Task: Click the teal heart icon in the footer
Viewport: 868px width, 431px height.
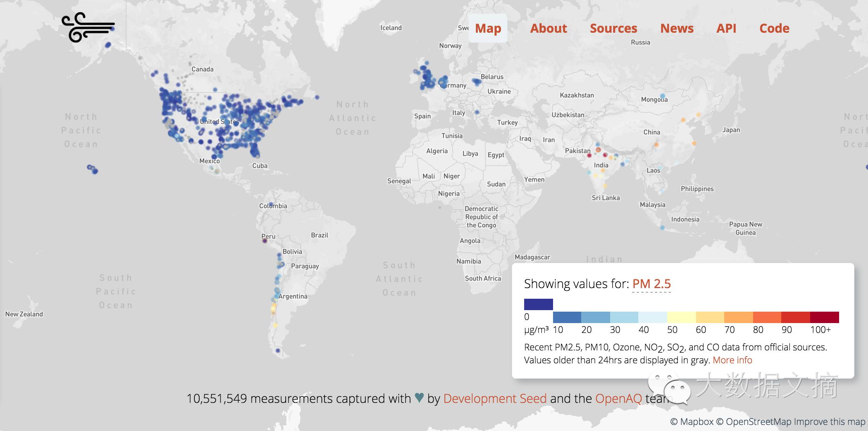Action: coord(419,398)
